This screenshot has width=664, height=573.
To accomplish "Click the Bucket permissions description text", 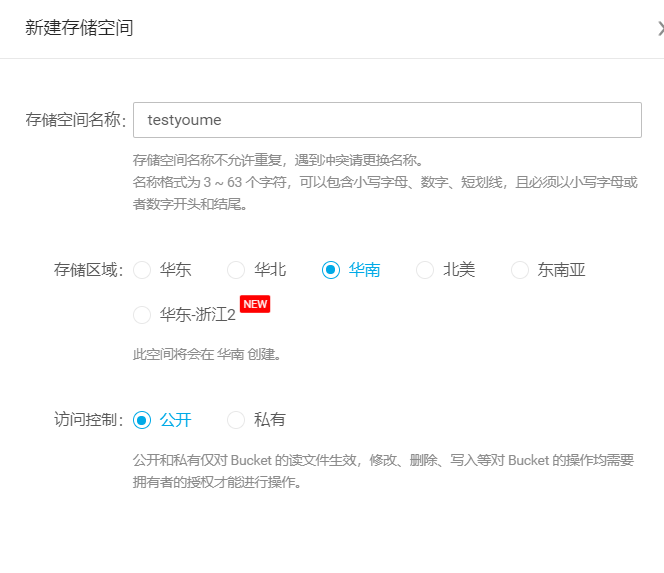I will (383, 471).
